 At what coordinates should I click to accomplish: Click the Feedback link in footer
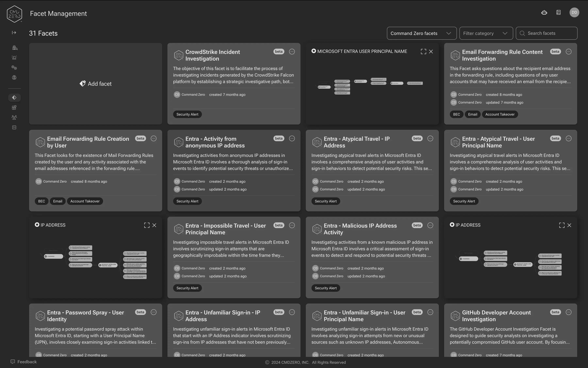pos(24,362)
